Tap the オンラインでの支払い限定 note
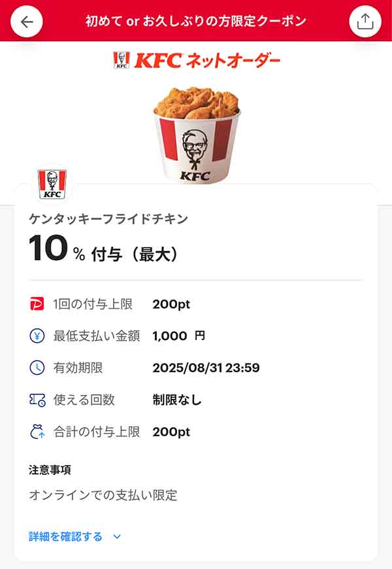Viewport: 392px width, 569px height. pyautogui.click(x=103, y=495)
